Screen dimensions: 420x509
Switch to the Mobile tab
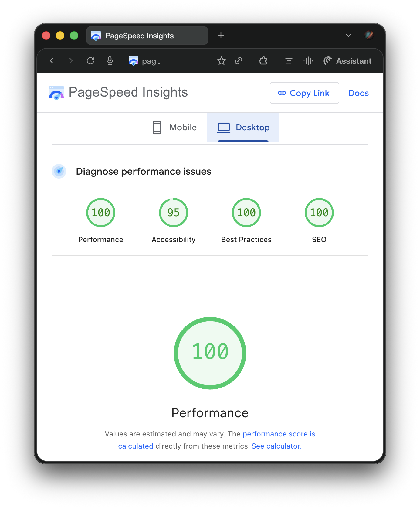(174, 128)
